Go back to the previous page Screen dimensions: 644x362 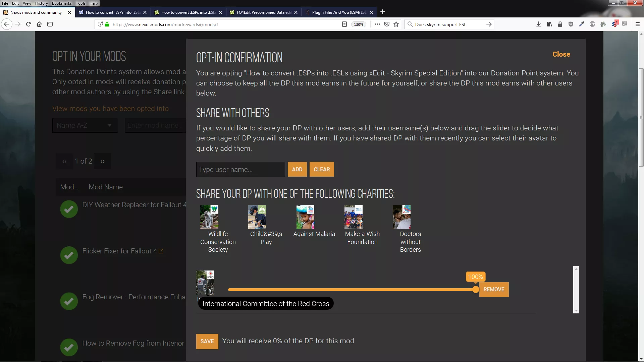point(7,24)
